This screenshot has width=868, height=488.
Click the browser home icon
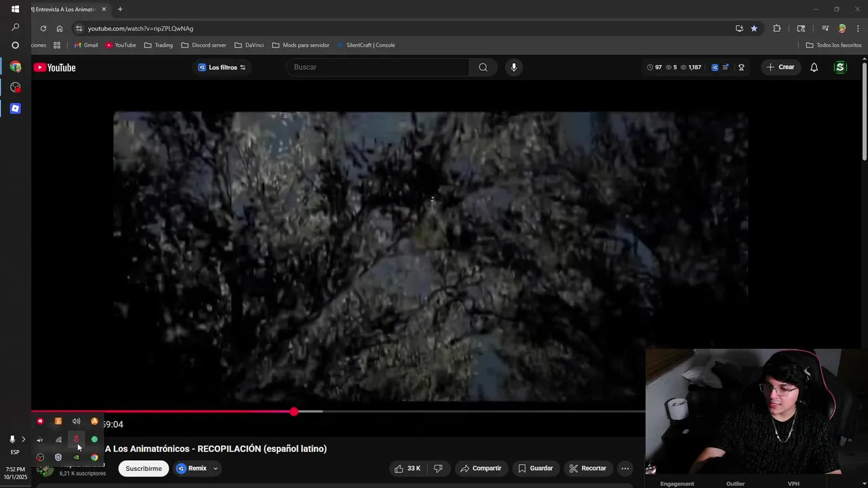point(60,28)
